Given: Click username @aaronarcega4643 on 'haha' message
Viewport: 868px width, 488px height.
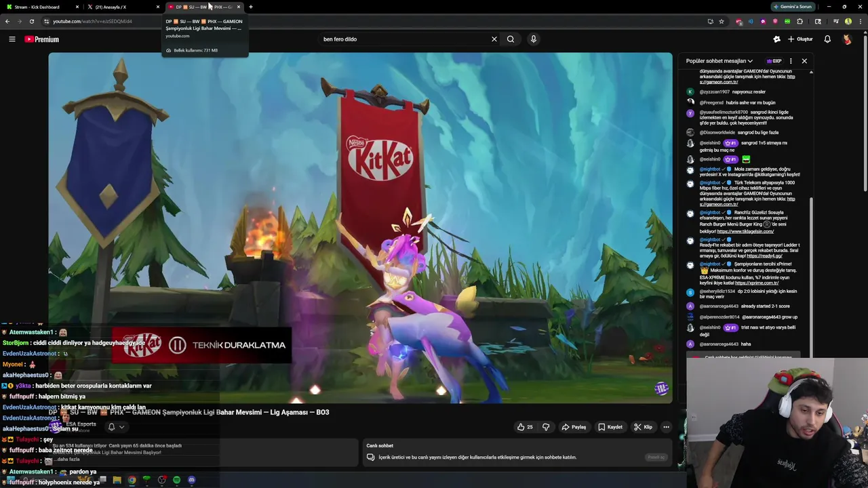Looking at the screenshot, I should pyautogui.click(x=718, y=344).
